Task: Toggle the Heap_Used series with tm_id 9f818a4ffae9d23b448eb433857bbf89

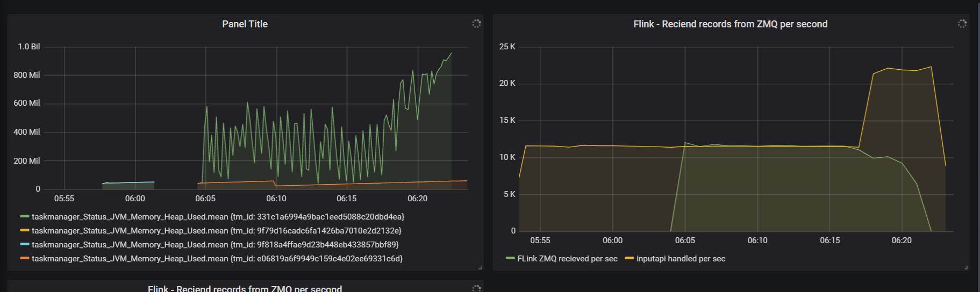Action: tap(215, 245)
